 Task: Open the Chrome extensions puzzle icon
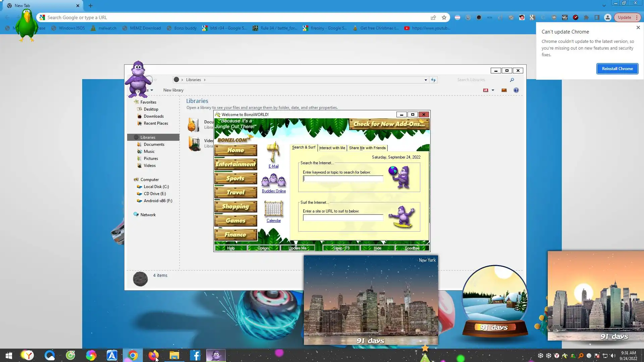point(586,17)
